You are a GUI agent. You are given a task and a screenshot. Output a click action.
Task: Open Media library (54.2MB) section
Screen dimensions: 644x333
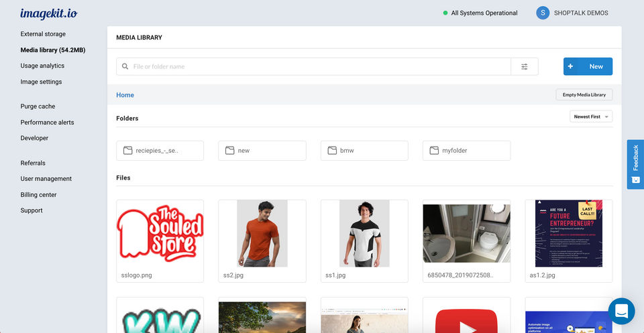click(53, 50)
